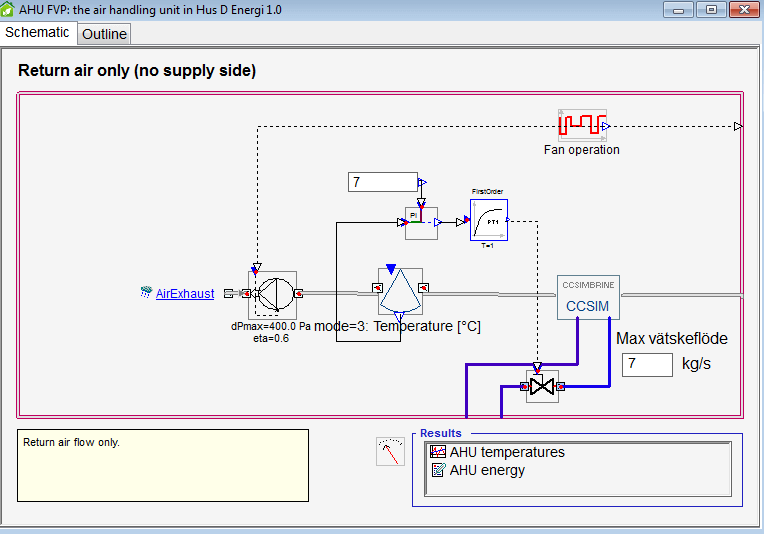
Task: Select the CCSIM cooling coil block
Action: point(587,298)
